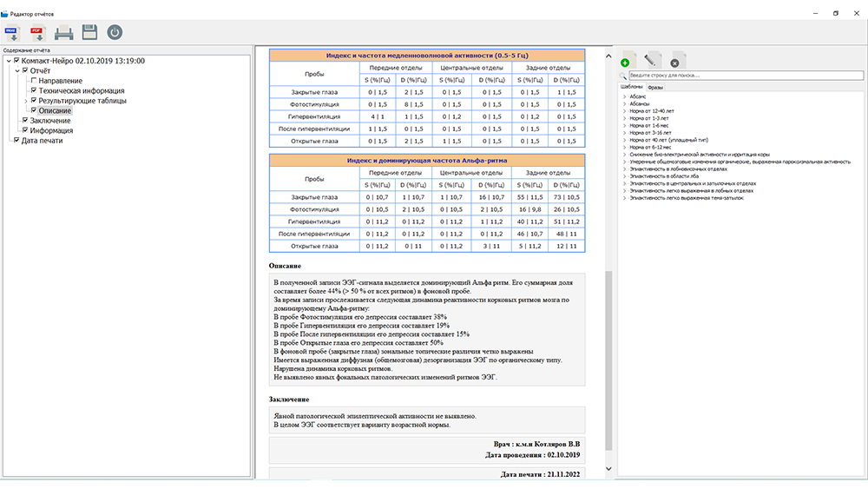Uncheck the Заключение checkbox
Viewport: 868px width, 489px height.
(25, 121)
